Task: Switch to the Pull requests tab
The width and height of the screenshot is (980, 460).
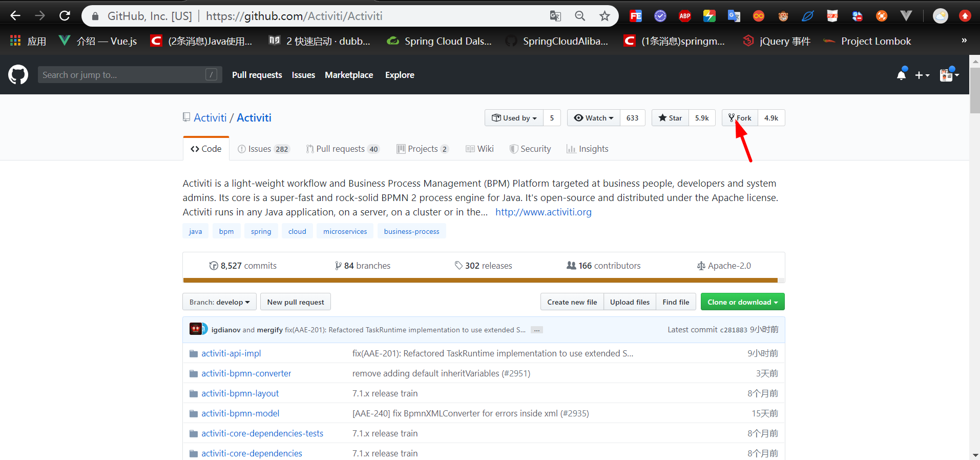Action: pyautogui.click(x=342, y=149)
